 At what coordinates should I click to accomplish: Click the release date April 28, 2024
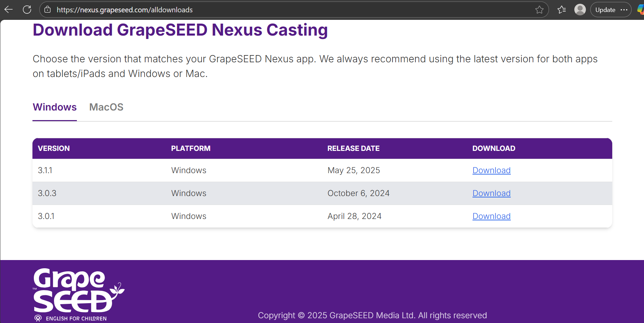tap(354, 216)
